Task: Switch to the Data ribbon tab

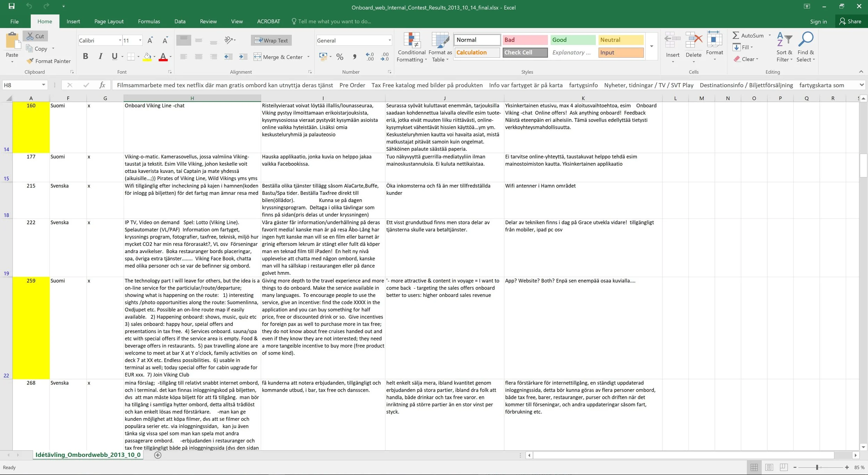Action: (x=180, y=22)
